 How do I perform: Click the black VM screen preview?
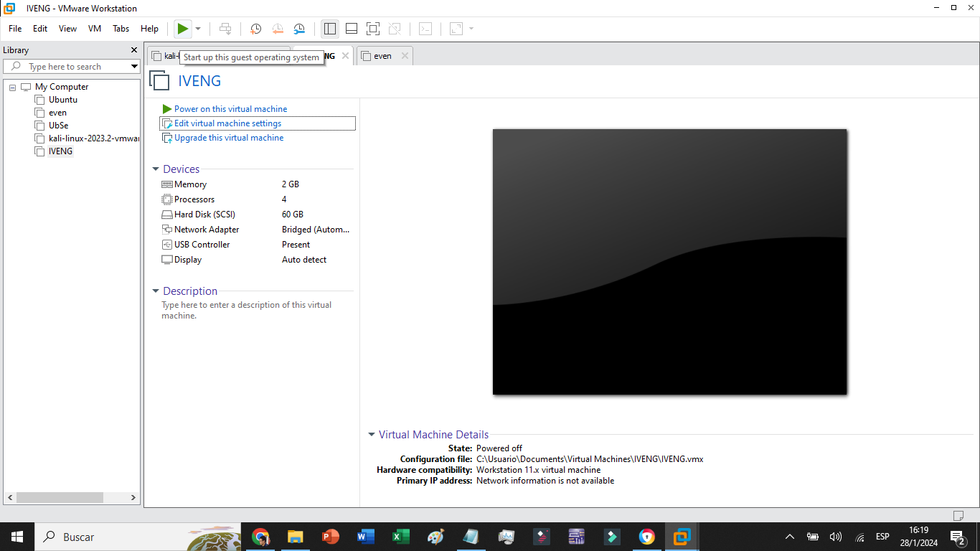click(x=669, y=262)
